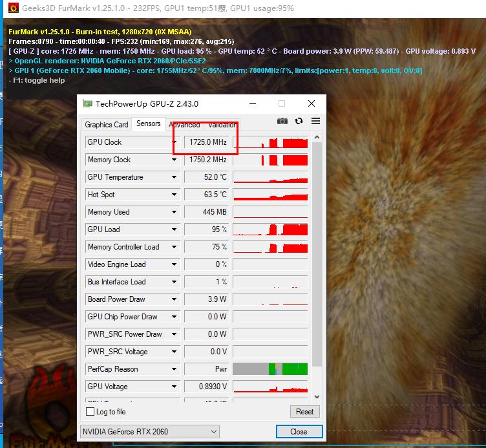Click the 3.9 W Board Power Draw value
The image size is (486, 448).
click(206, 299)
